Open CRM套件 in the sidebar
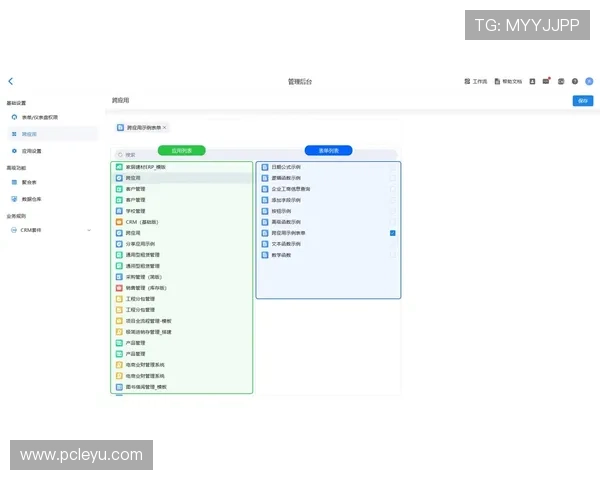The image size is (600, 480). [x=52, y=230]
